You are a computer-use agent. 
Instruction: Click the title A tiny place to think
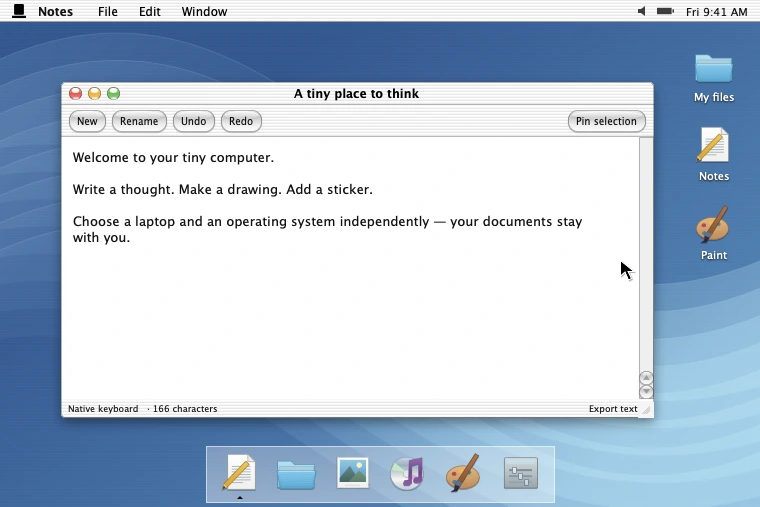(x=356, y=94)
